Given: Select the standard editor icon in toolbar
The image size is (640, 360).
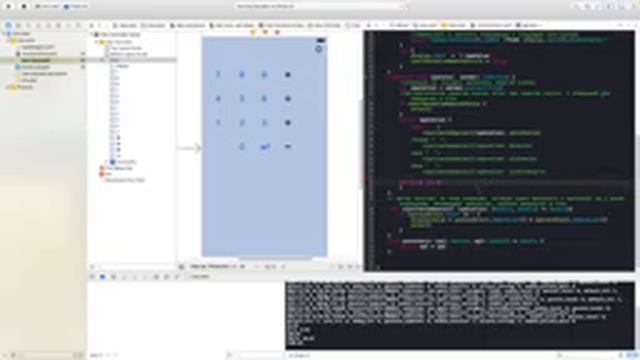Looking at the screenshot, I should click(x=577, y=6).
